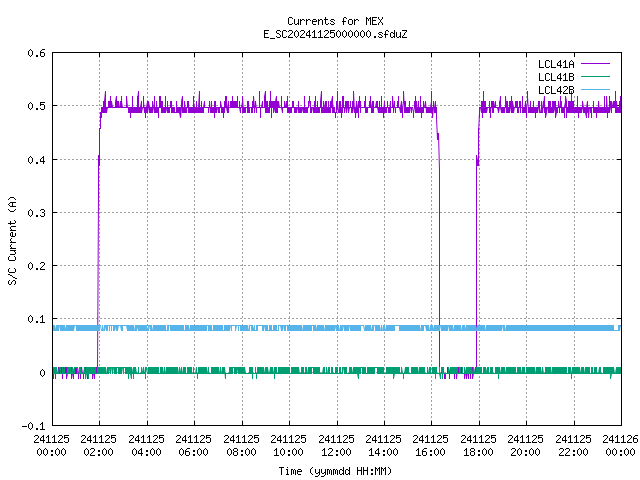The height and width of the screenshot is (480, 640).
Task: Click the y-axis label 'S/C Current (A)'
Action: click(x=13, y=240)
